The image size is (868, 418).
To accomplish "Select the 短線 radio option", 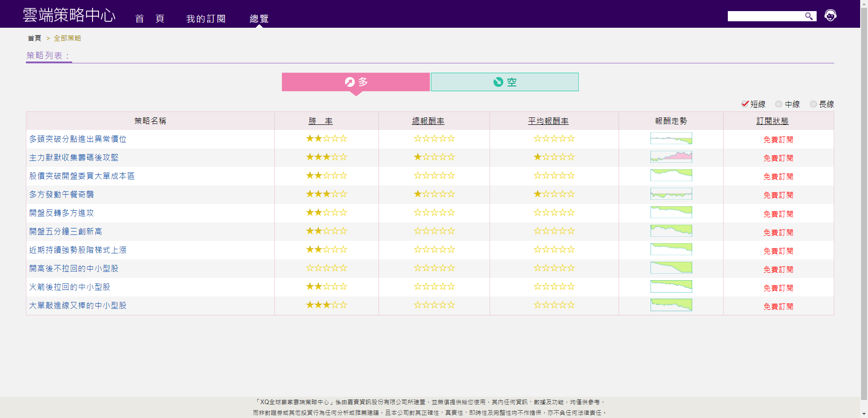I will tap(745, 104).
